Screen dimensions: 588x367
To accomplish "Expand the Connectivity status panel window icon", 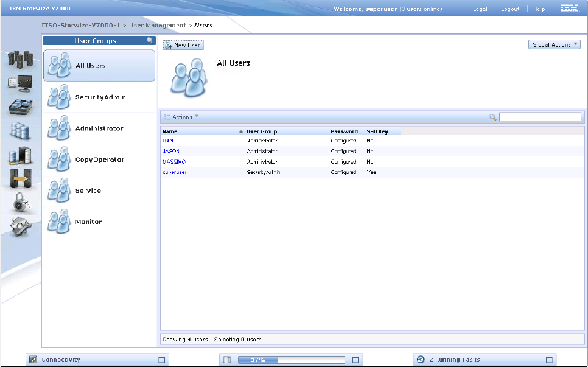I will pos(161,360).
